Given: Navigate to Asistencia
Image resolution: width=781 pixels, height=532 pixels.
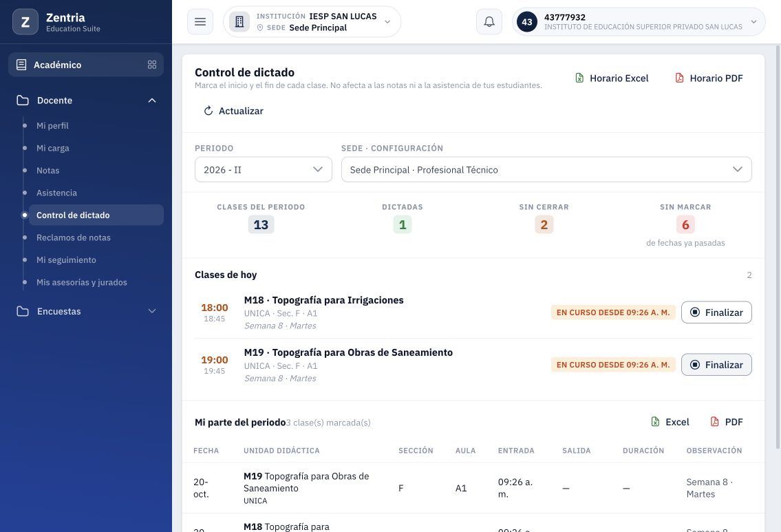Looking at the screenshot, I should (x=57, y=193).
